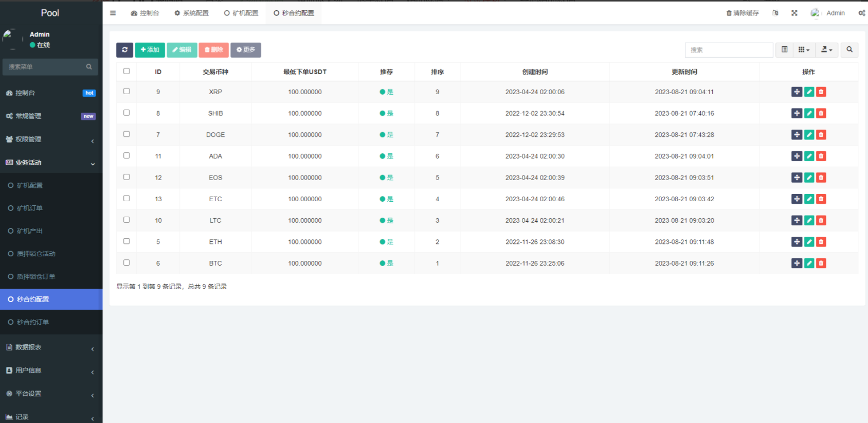
Task: Open 秒合约订单 in the sidebar
Action: click(33, 322)
